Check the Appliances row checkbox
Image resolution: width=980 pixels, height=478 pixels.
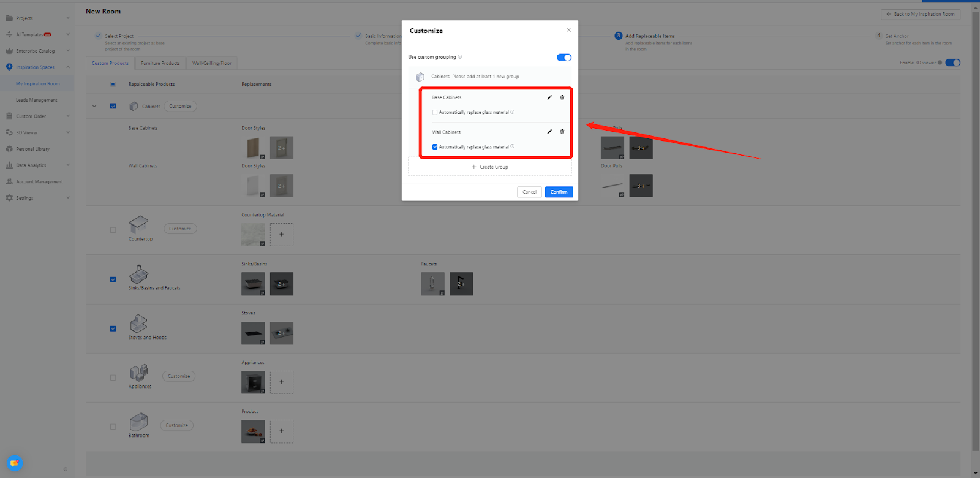113,377
